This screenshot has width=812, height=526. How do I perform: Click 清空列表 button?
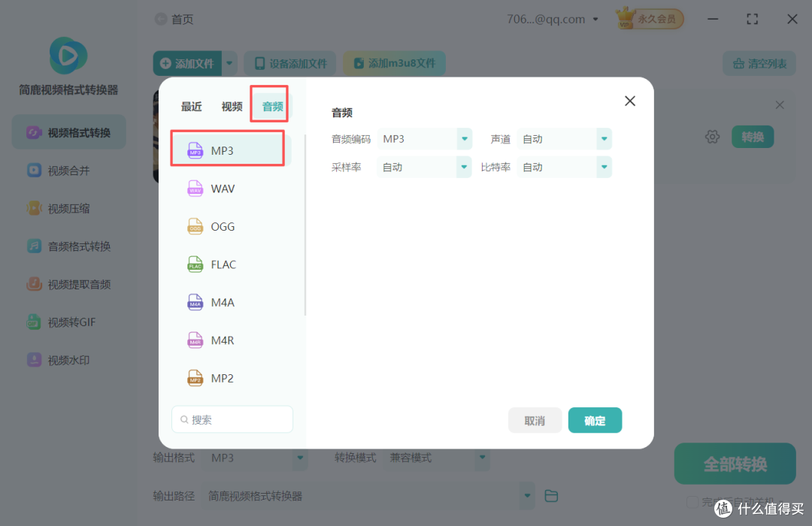(x=759, y=64)
